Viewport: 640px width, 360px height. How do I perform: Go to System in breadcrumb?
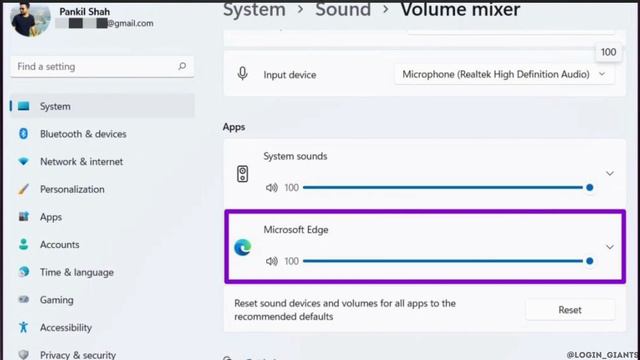[254, 9]
